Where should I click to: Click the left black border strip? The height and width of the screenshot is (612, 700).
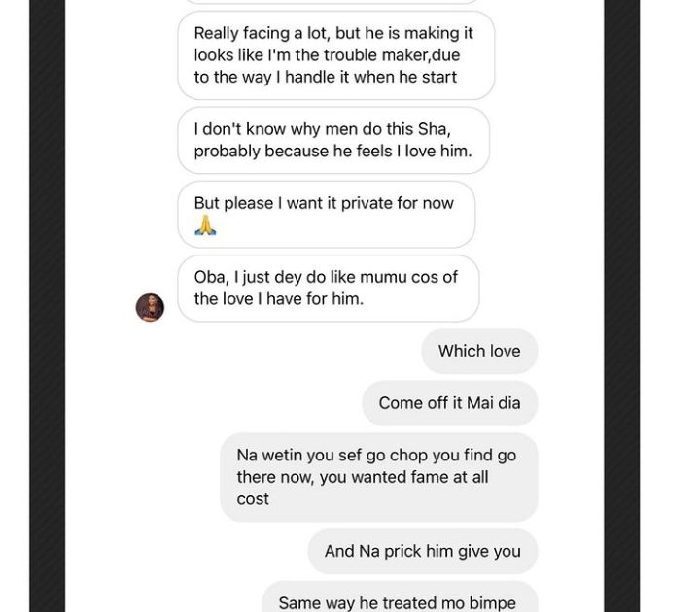(47, 306)
